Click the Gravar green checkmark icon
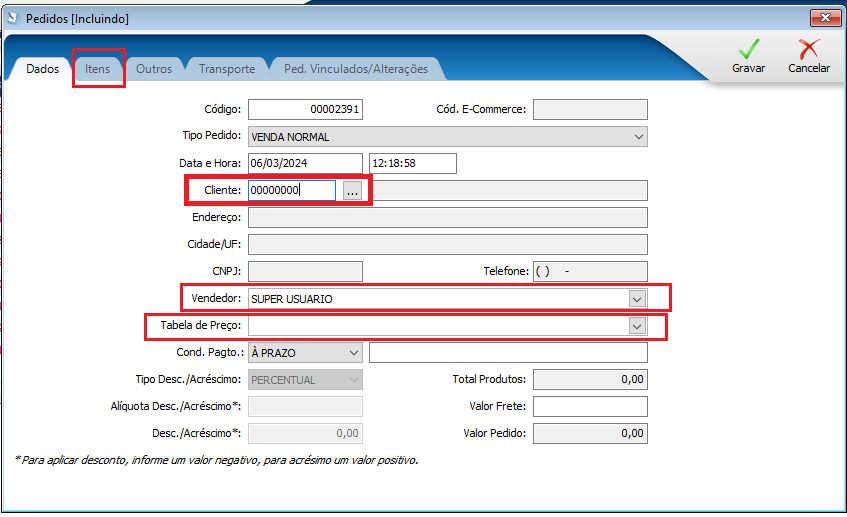The width and height of the screenshot is (847, 517). (749, 49)
